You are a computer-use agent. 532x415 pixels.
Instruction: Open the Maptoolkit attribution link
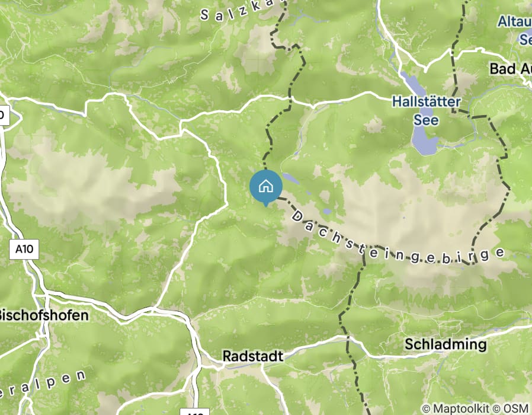point(456,408)
